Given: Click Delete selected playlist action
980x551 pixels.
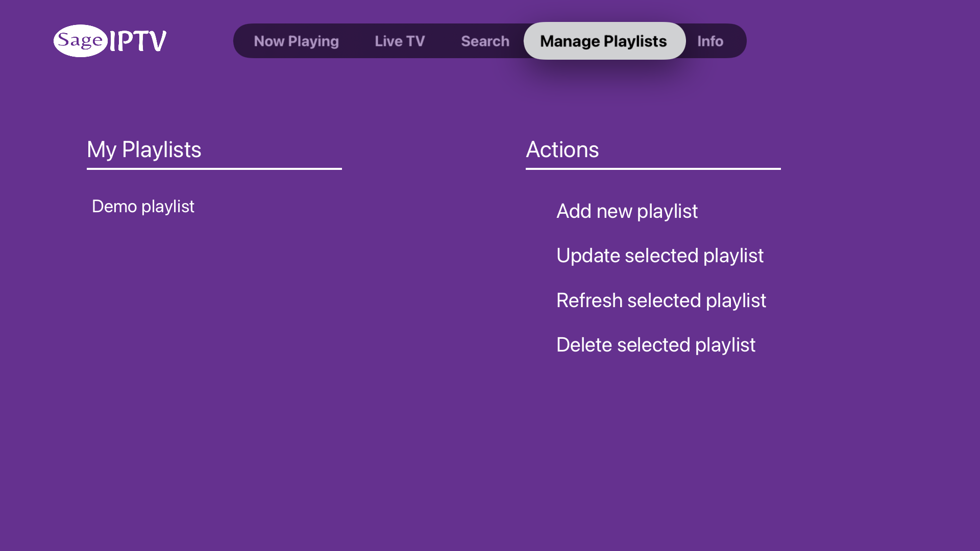Looking at the screenshot, I should coord(655,344).
